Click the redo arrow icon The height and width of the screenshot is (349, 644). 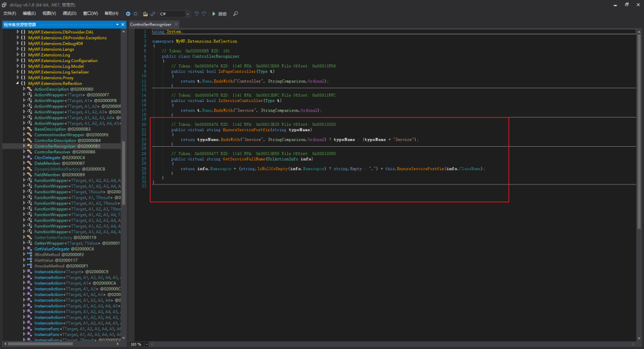click(x=204, y=14)
